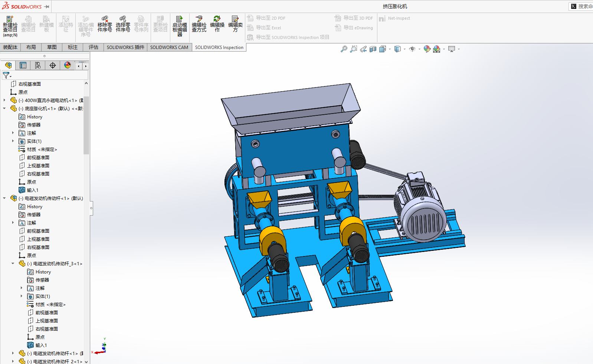The height and width of the screenshot is (364, 593).
Task: Click the manager tabs right arrow
Action: coord(86,66)
